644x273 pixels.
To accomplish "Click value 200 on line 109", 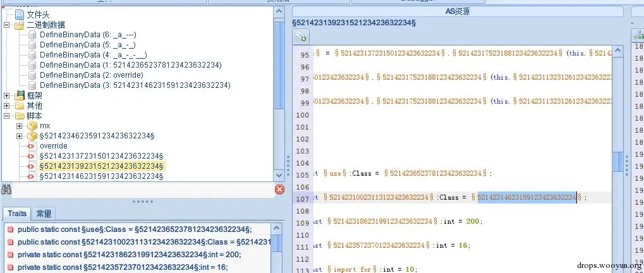I will pyautogui.click(x=472, y=221).
